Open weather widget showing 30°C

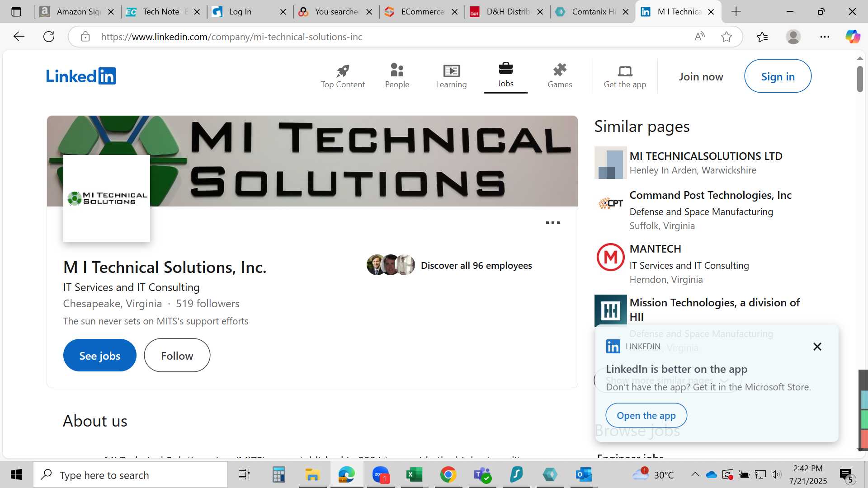[x=654, y=474]
